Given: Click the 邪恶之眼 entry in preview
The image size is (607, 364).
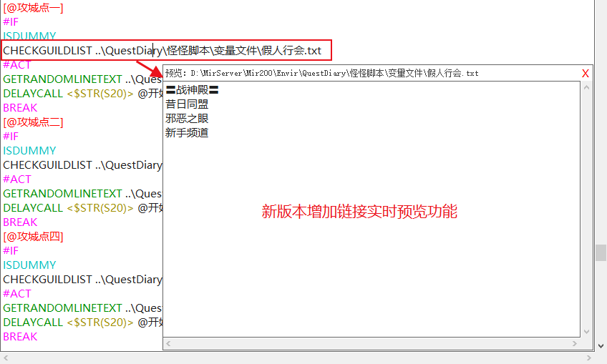Looking at the screenshot, I should pyautogui.click(x=187, y=119).
